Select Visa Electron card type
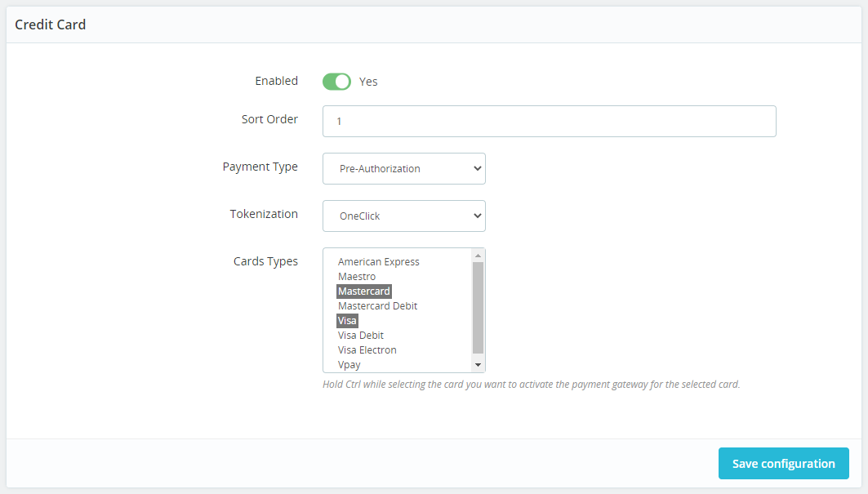 point(367,350)
